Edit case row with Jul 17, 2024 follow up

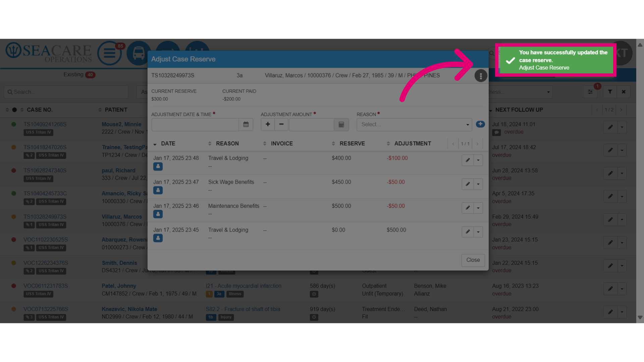pos(610,150)
